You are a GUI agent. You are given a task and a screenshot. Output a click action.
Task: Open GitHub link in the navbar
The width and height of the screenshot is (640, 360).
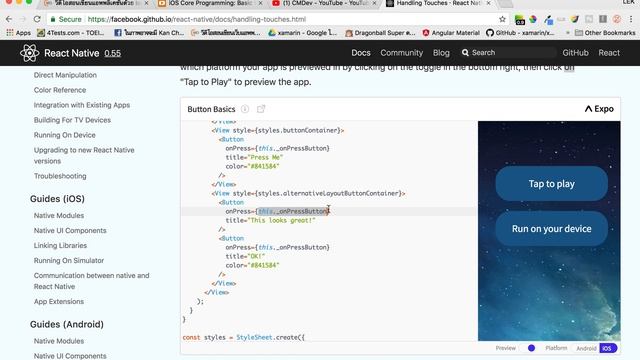click(x=576, y=53)
